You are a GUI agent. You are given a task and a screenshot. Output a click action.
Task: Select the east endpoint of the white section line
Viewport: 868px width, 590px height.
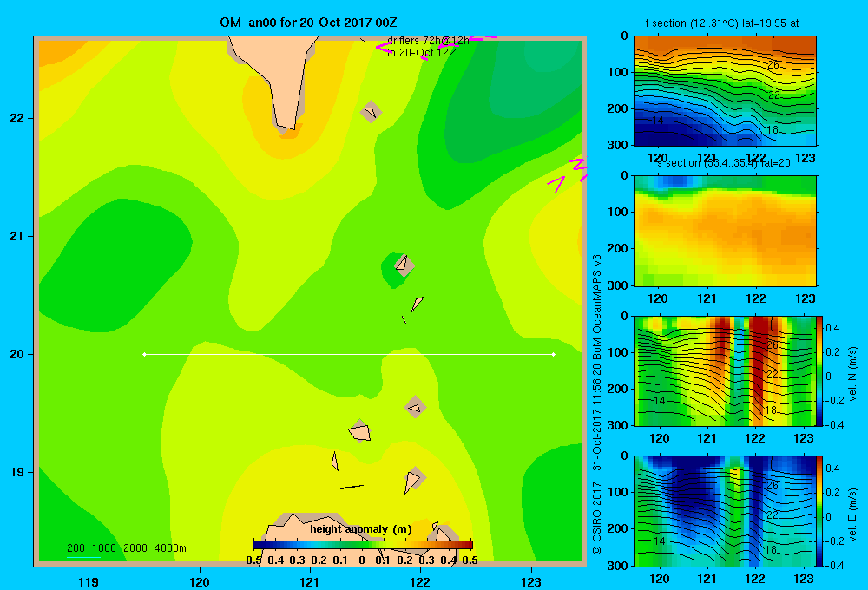[x=554, y=354]
